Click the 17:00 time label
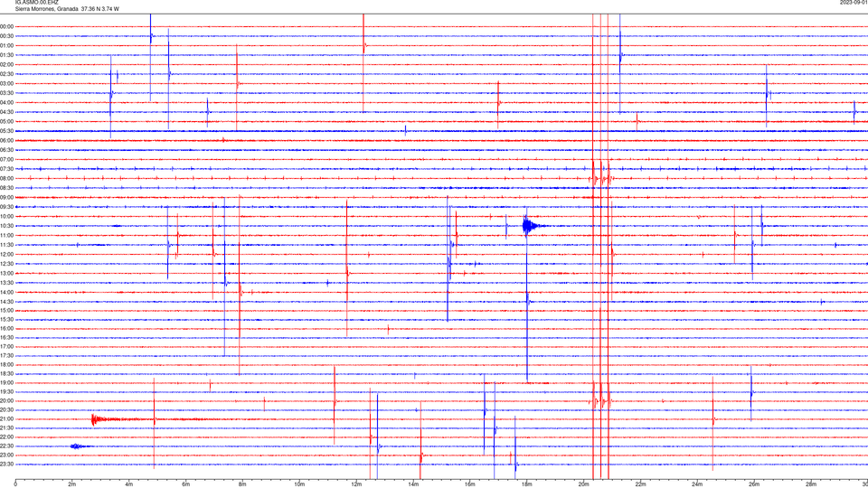Screen dimensions: 868x488 7,347
